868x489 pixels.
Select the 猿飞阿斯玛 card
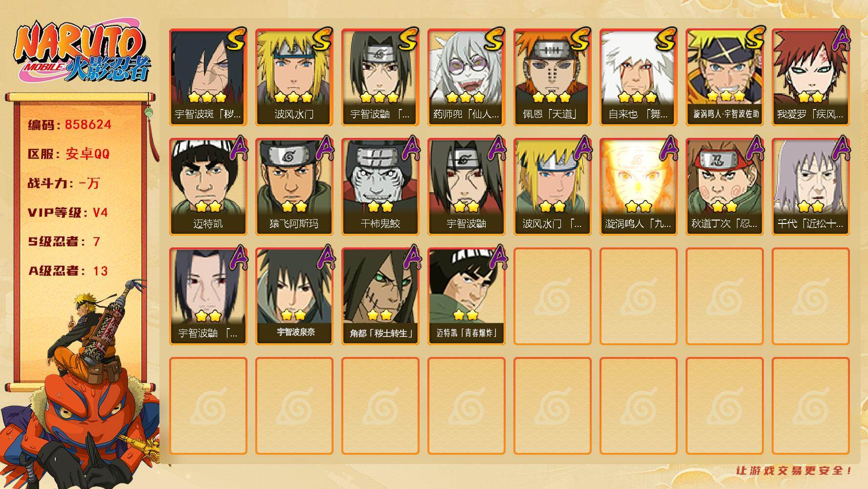294,187
